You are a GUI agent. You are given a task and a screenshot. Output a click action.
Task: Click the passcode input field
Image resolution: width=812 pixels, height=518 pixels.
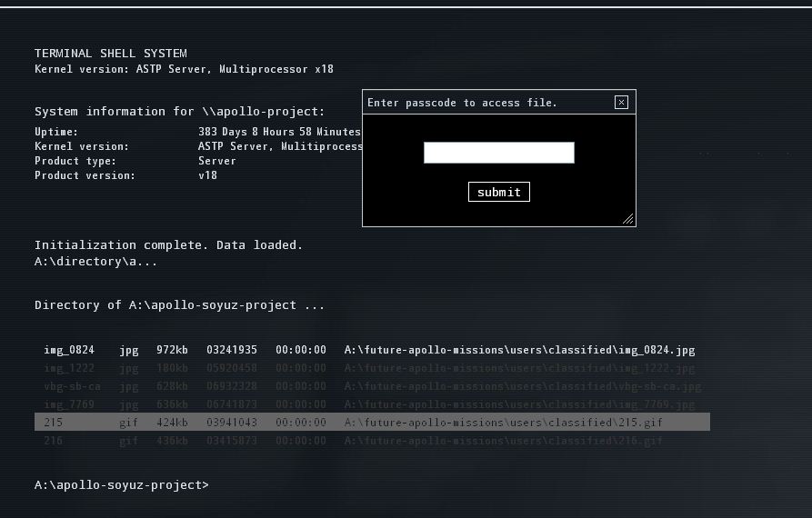(498, 153)
